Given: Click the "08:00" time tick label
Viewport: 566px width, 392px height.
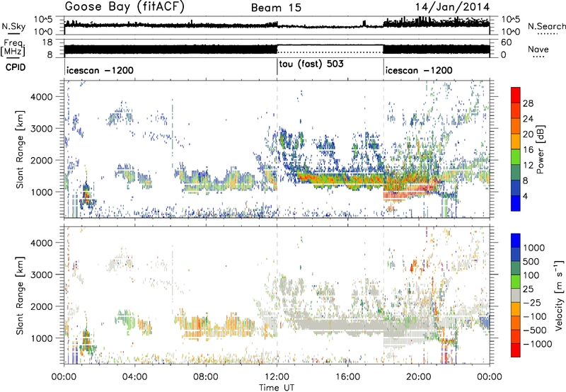Looking at the screenshot, I should click(206, 377).
